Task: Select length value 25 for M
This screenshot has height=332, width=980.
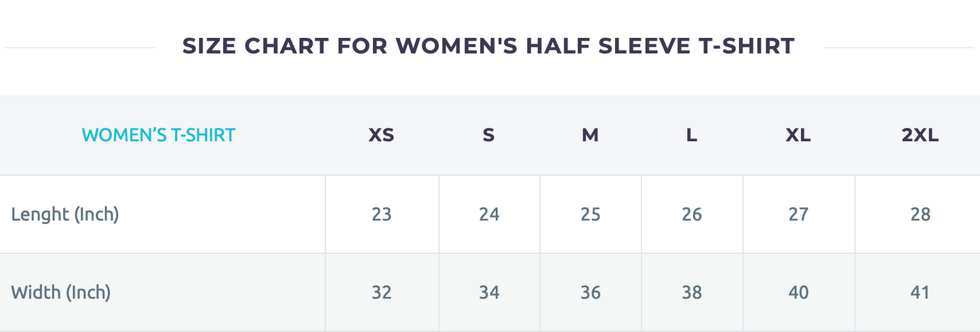Action: (x=591, y=215)
